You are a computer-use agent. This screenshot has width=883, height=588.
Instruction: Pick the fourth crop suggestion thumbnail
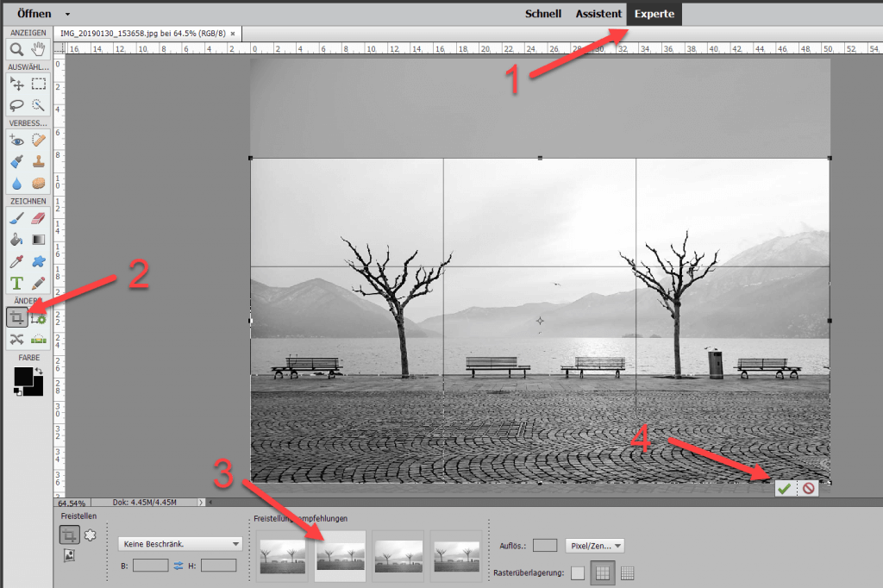pos(456,556)
